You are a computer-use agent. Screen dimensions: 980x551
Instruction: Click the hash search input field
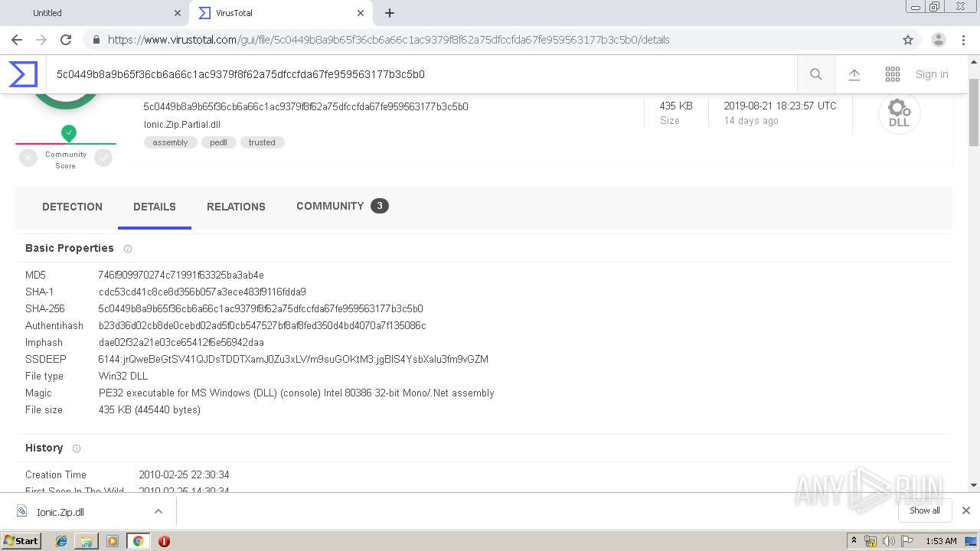pos(421,74)
